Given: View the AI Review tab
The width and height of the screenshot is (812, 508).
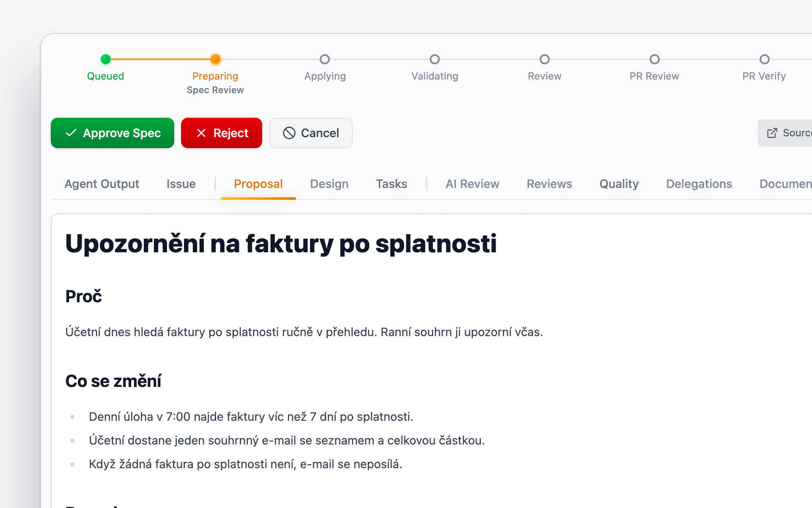Looking at the screenshot, I should [472, 184].
